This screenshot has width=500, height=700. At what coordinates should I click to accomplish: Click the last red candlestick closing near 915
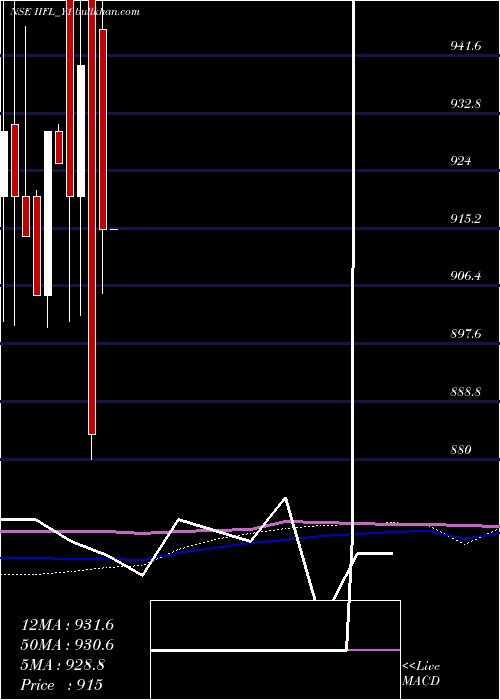tap(103, 129)
